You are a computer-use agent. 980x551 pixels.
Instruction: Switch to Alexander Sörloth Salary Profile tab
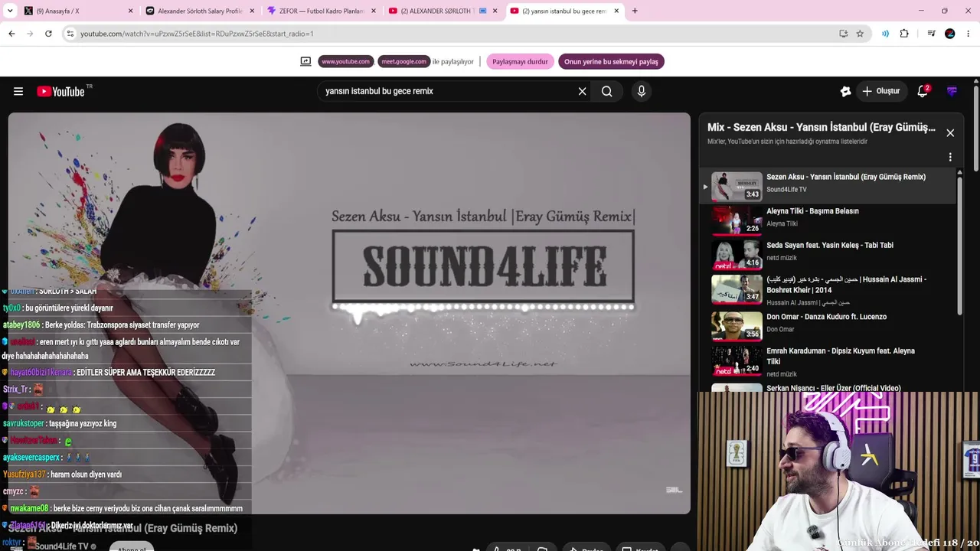(200, 11)
